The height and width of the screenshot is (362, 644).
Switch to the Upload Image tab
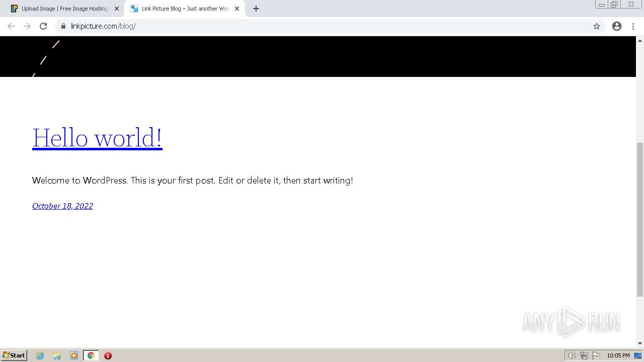pyautogui.click(x=64, y=9)
